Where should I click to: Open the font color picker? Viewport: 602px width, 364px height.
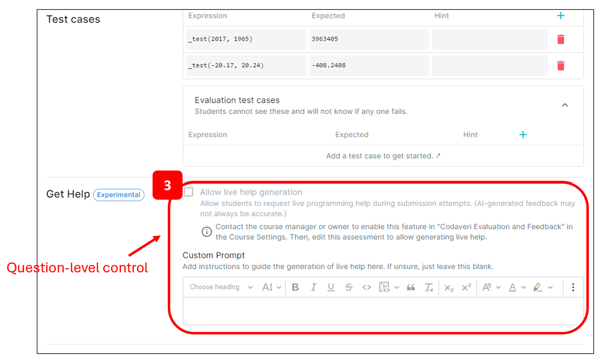[x=517, y=287]
